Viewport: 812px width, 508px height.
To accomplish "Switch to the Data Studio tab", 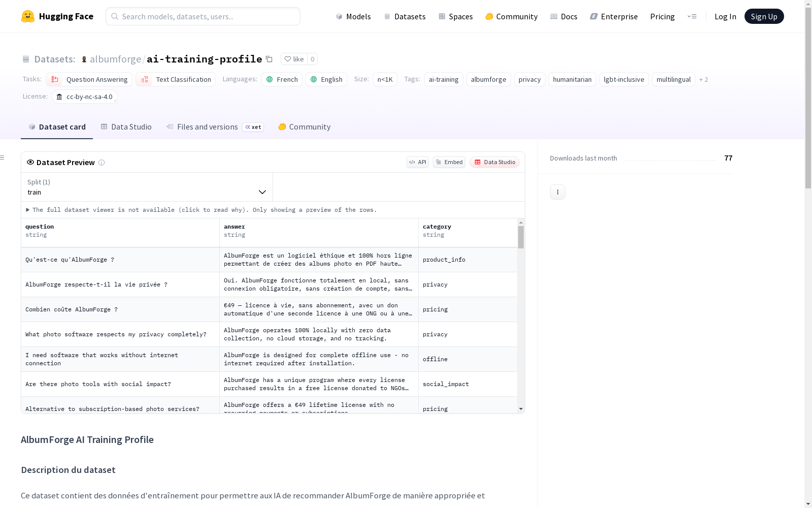I will click(x=126, y=127).
